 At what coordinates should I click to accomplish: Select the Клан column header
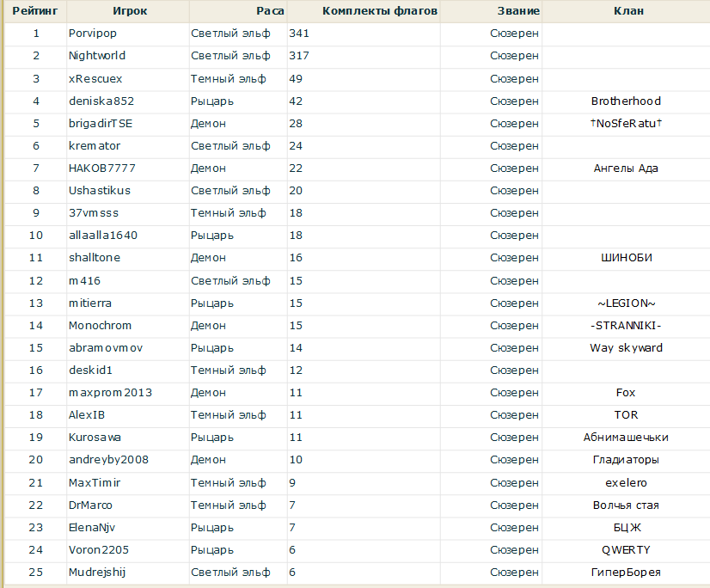(628, 11)
